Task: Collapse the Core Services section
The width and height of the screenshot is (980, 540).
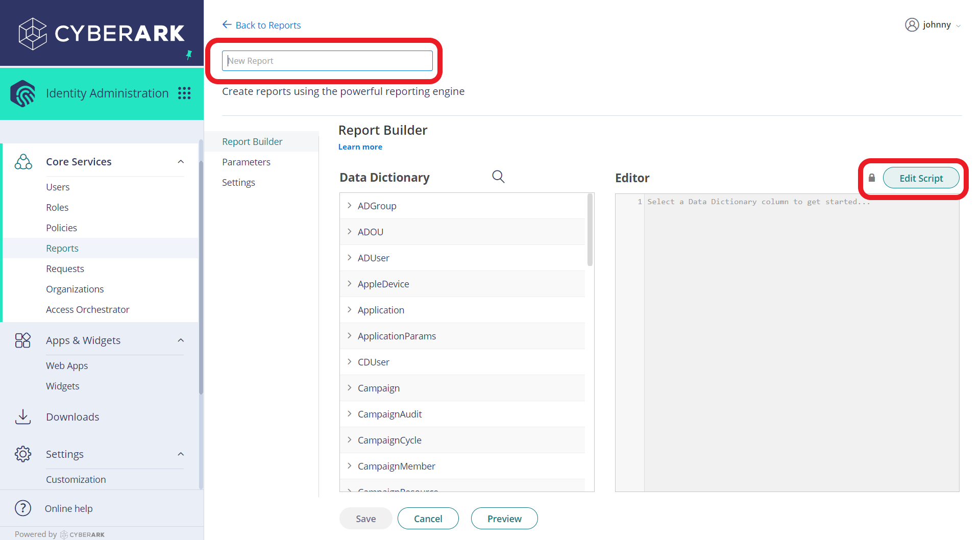Action: (x=181, y=161)
